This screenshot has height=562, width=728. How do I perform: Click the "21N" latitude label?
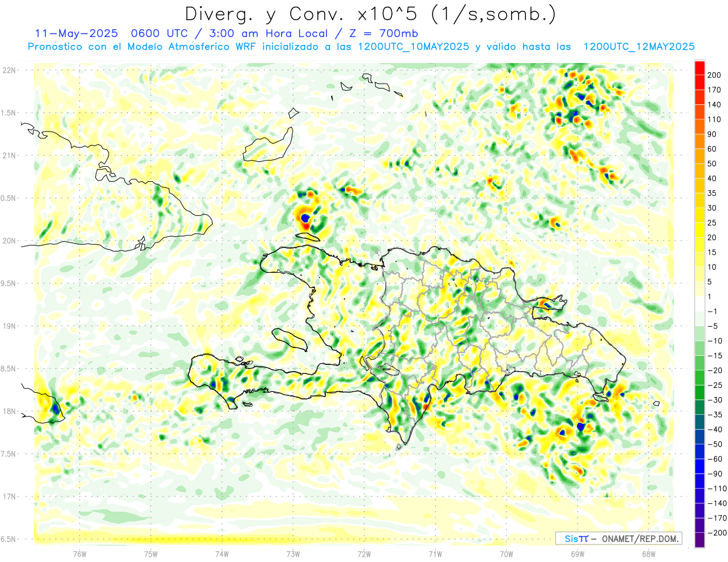coord(9,155)
